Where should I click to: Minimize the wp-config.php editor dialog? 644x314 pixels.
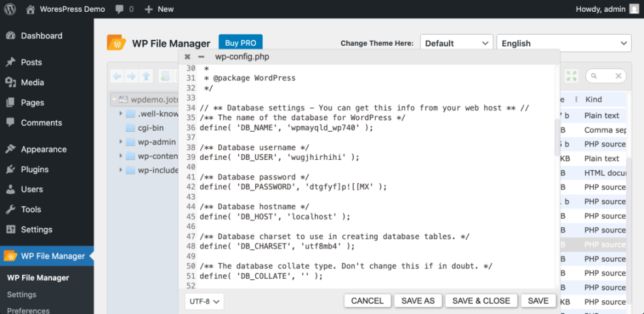point(201,57)
